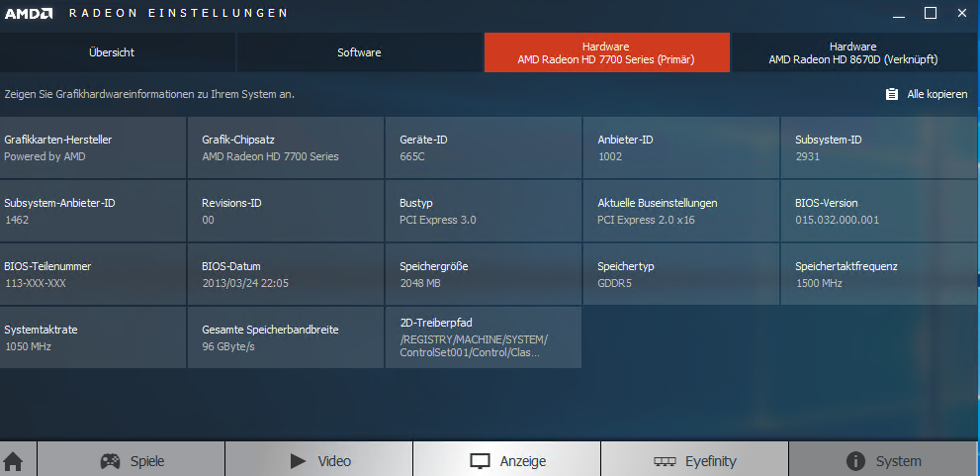980x476 pixels.
Task: Click the info icon for System
Action: (x=855, y=461)
